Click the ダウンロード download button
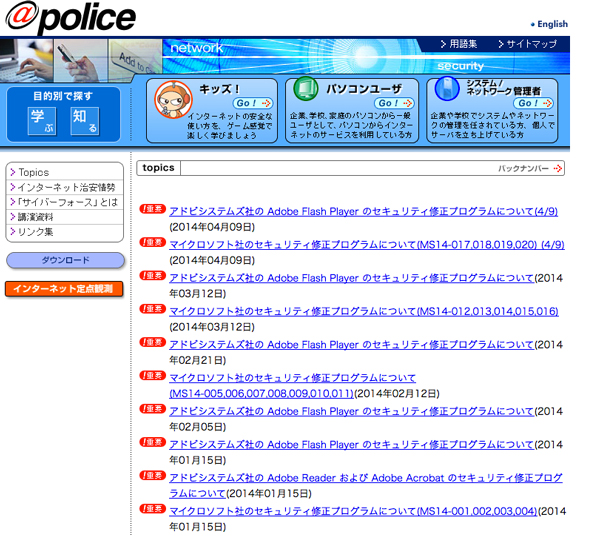This screenshot has height=536, width=600. (65, 260)
